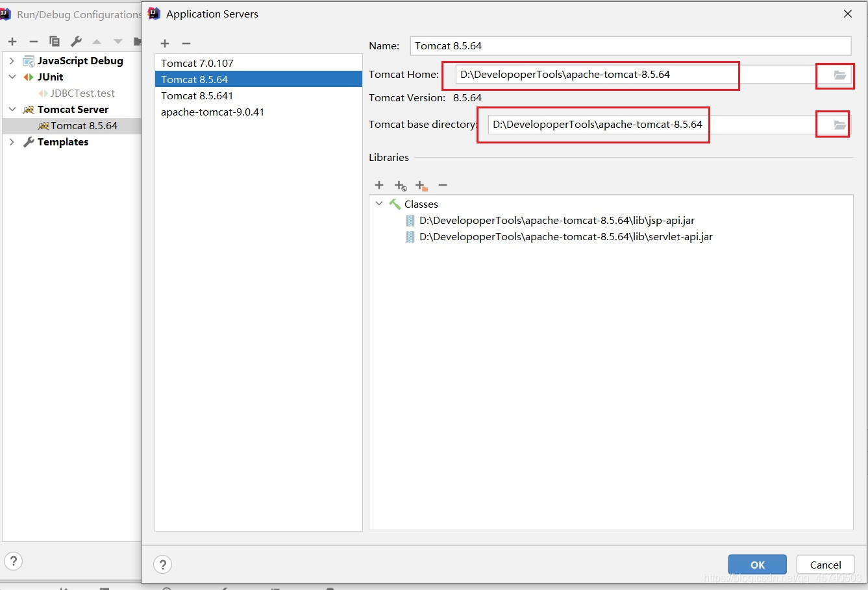Screen dimensions: 868x590
Task: Browse for the Tomcat Home folder
Action: tap(839, 75)
